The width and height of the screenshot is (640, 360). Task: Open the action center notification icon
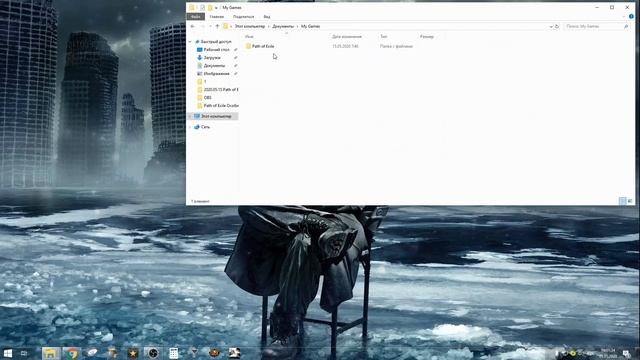click(x=627, y=353)
